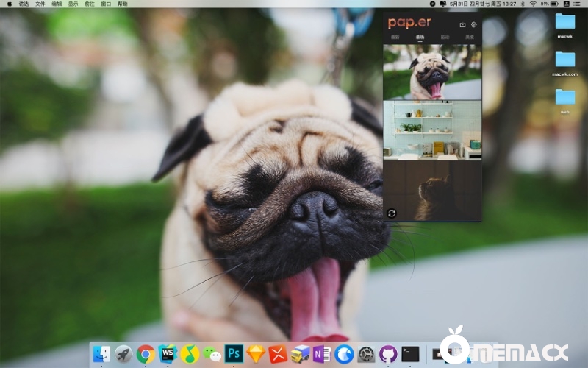Switch to the 最新 tab in pap.er
The width and height of the screenshot is (588, 368).
[395, 37]
